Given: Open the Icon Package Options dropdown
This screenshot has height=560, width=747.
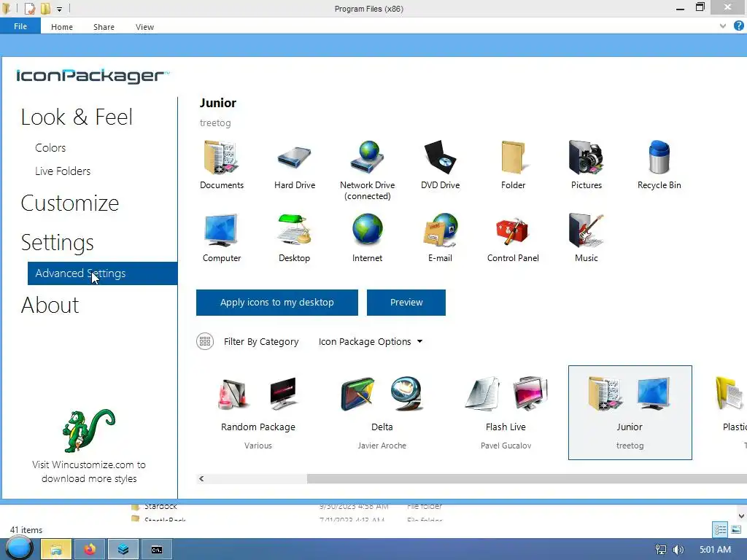Looking at the screenshot, I should (x=370, y=341).
